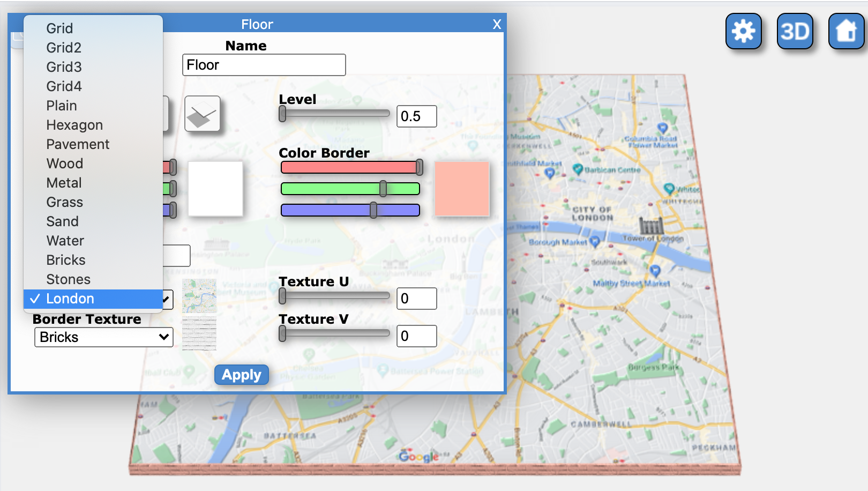Viewport: 868px width, 491px height.
Task: Open the settings gear button
Action: coord(744,31)
